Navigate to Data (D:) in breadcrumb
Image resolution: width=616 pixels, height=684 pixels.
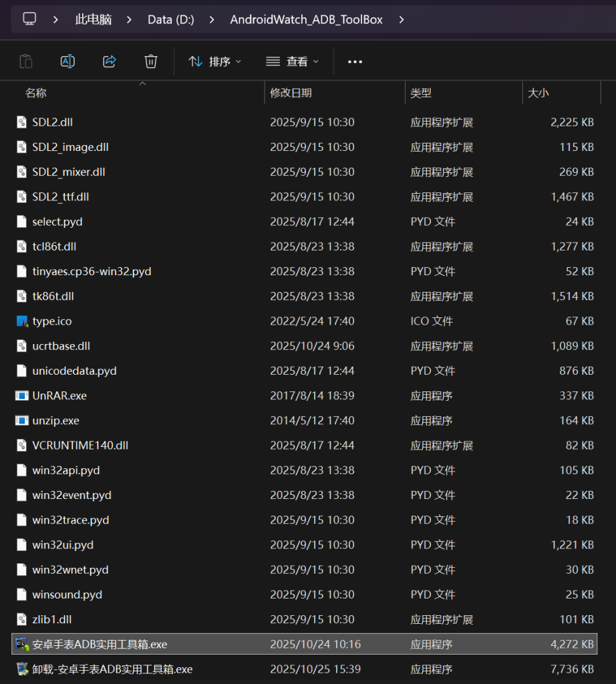click(x=171, y=19)
